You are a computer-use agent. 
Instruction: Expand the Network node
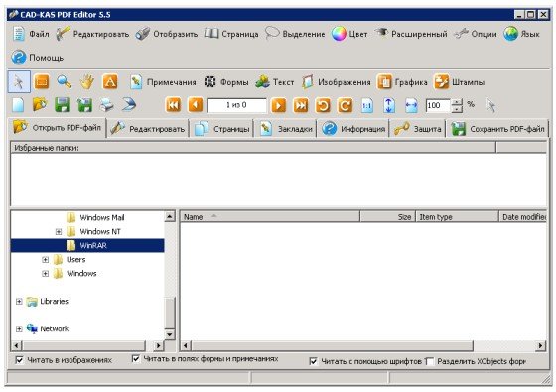coord(19,328)
